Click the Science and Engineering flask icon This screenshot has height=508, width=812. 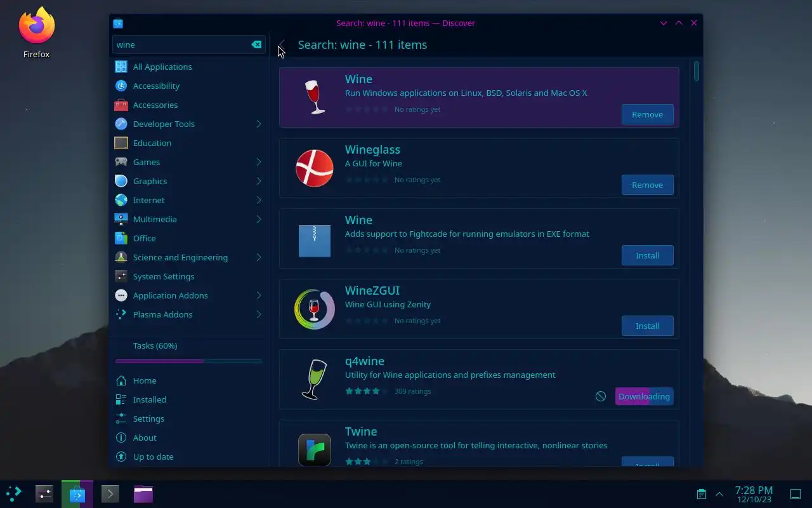coord(121,257)
